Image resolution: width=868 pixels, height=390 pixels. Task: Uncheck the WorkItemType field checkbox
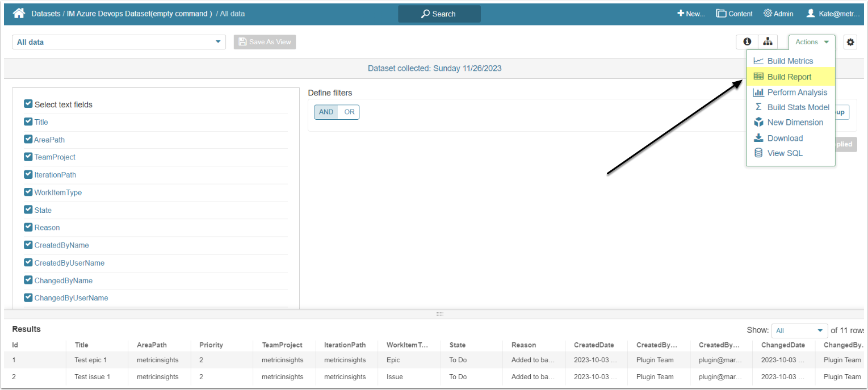click(28, 192)
